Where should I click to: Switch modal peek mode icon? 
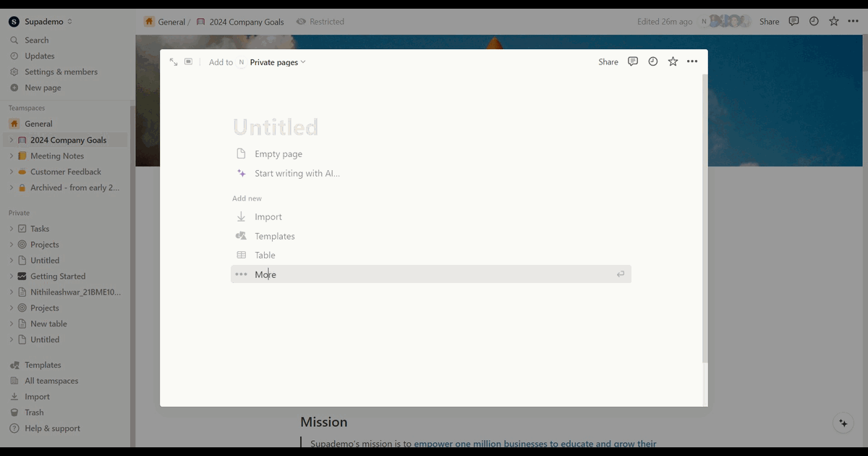188,62
